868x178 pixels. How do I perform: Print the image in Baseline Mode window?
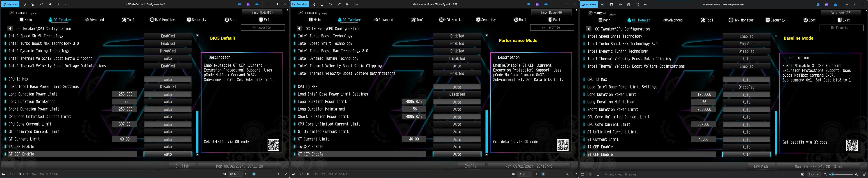pos(620,5)
